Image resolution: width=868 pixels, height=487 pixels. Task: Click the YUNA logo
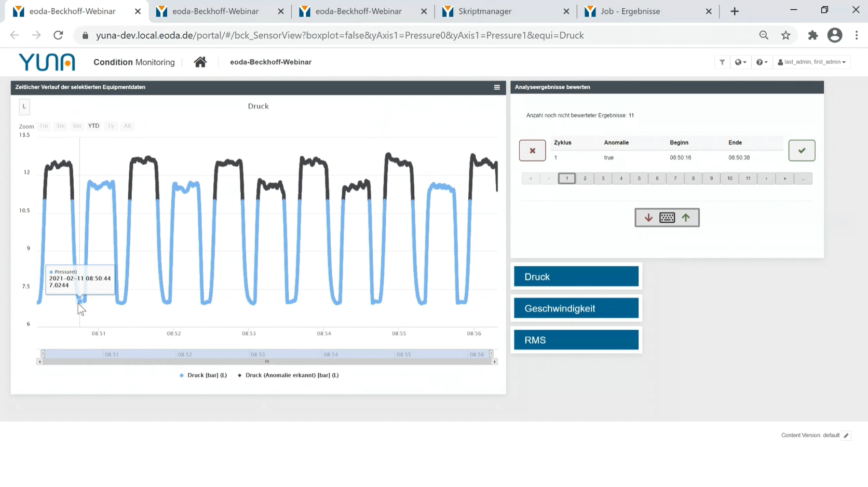(x=47, y=62)
